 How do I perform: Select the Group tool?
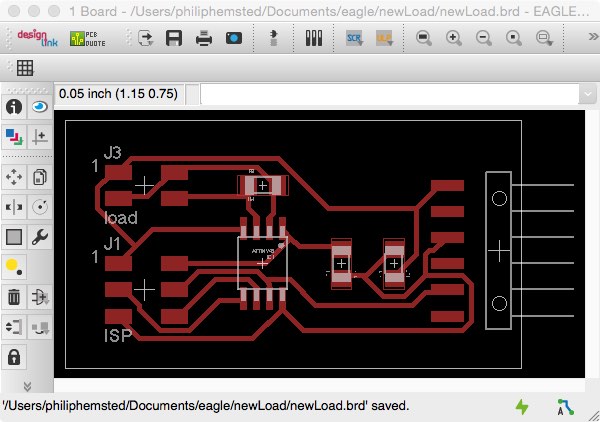coord(14,237)
